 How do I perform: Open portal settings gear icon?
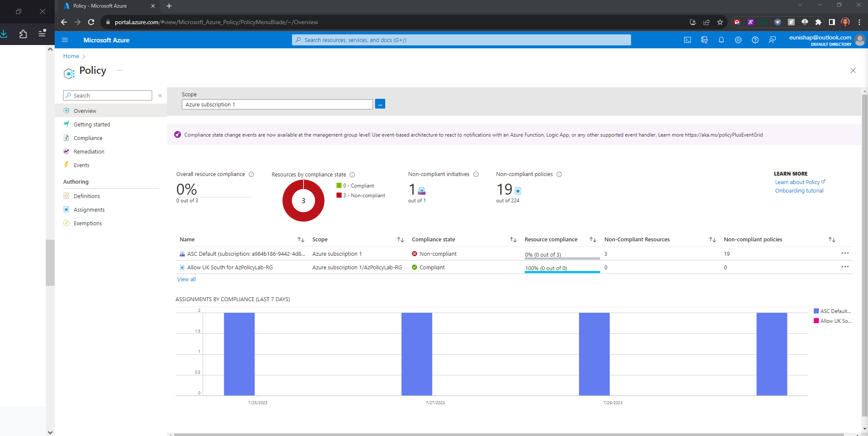(738, 40)
